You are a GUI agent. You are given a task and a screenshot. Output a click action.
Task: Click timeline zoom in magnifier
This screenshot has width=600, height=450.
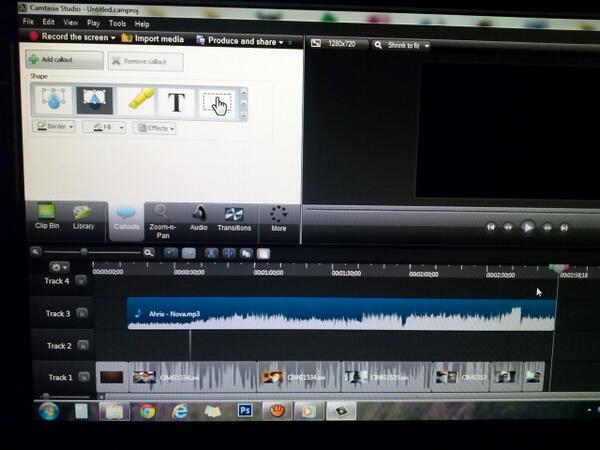tap(149, 252)
